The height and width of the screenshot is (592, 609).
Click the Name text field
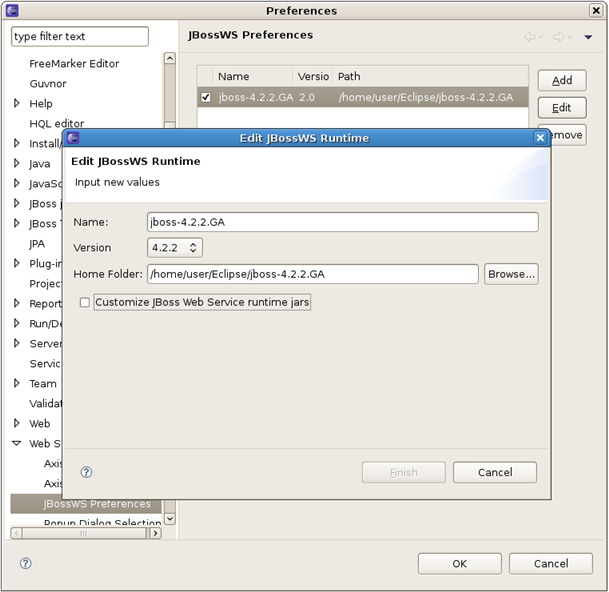pyautogui.click(x=342, y=222)
